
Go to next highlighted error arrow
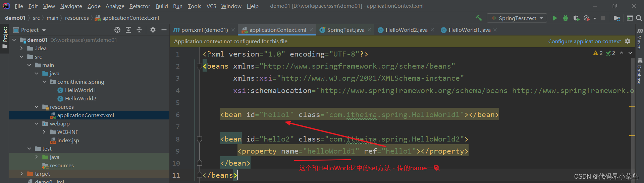click(630, 53)
